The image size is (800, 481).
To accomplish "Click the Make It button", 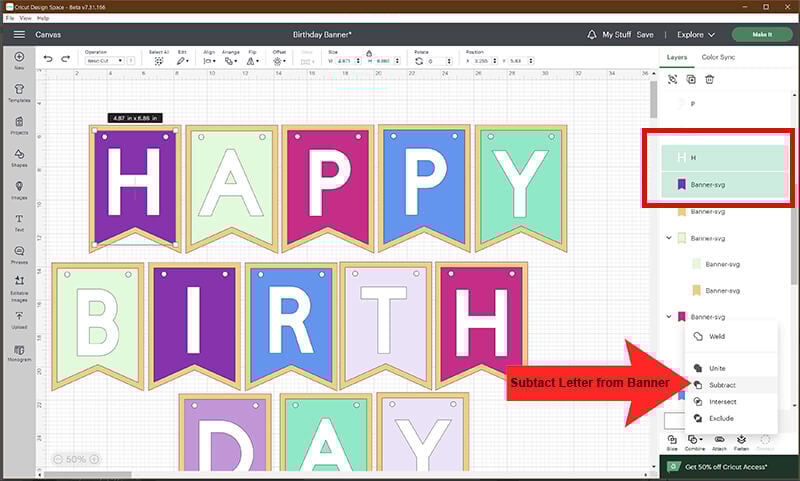I will (x=762, y=35).
